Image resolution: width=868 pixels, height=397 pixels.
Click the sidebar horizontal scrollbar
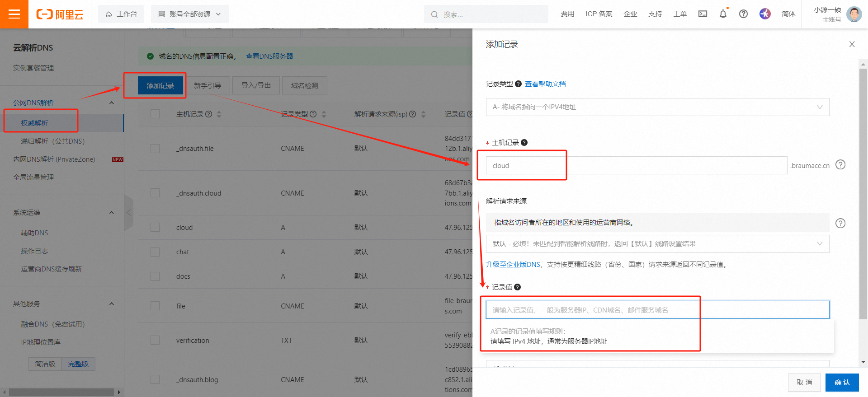click(x=61, y=392)
